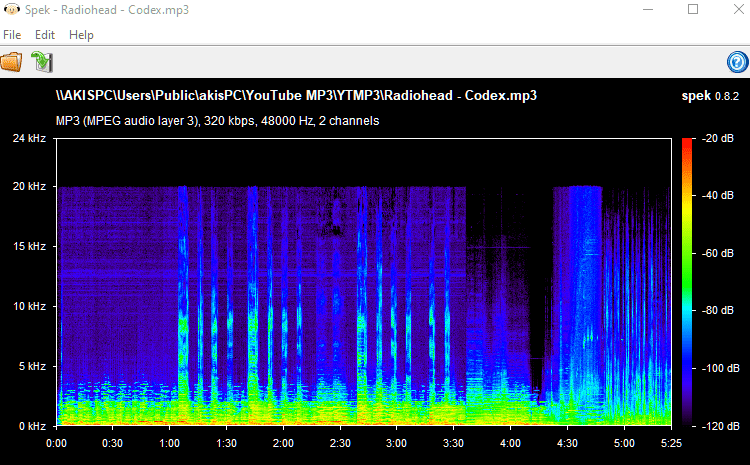Click the dB color gradient legend bar
The image size is (750, 465).
(x=687, y=282)
